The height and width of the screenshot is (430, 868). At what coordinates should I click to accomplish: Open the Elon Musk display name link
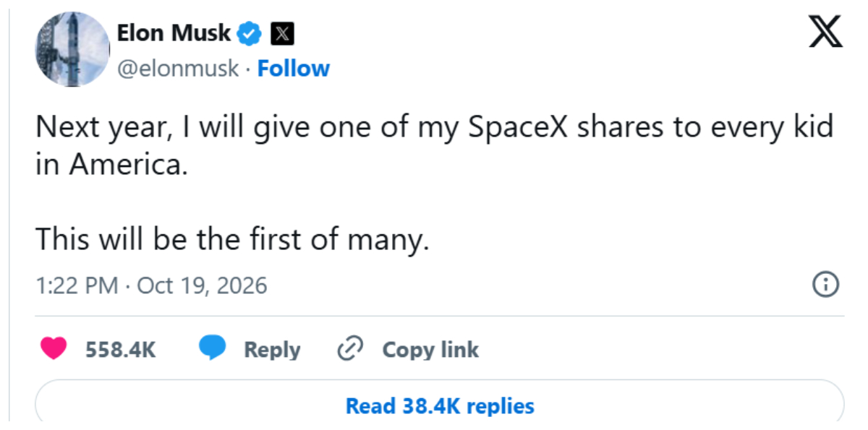(174, 33)
